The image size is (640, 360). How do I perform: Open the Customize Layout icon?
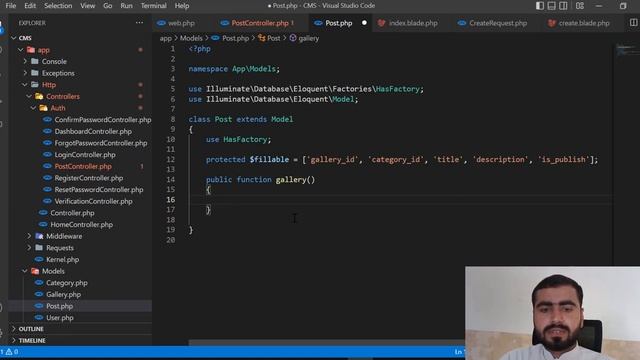tap(580, 6)
